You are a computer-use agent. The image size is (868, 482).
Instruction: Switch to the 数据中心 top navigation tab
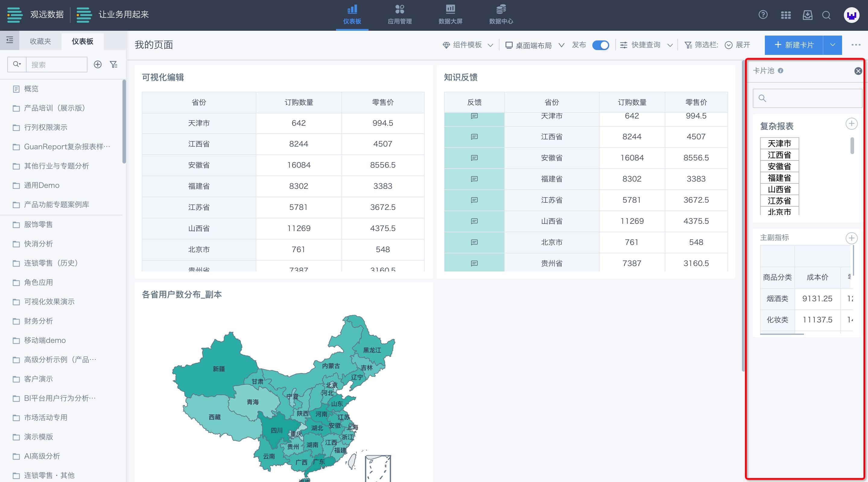(x=501, y=15)
